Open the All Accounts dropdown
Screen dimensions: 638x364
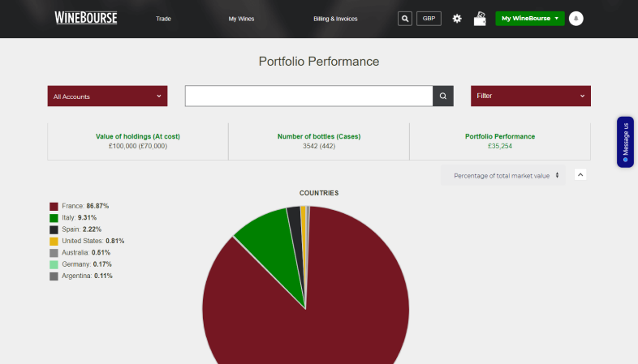point(107,96)
